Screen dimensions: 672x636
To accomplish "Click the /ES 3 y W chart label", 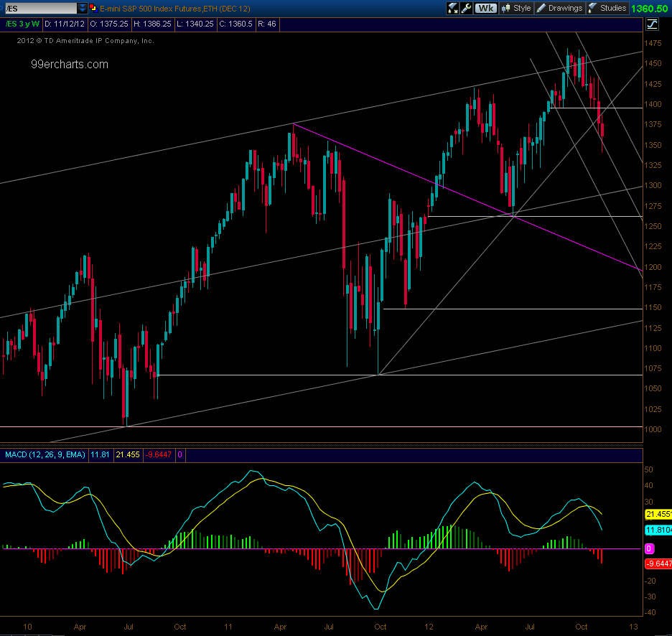I will tap(22, 24).
